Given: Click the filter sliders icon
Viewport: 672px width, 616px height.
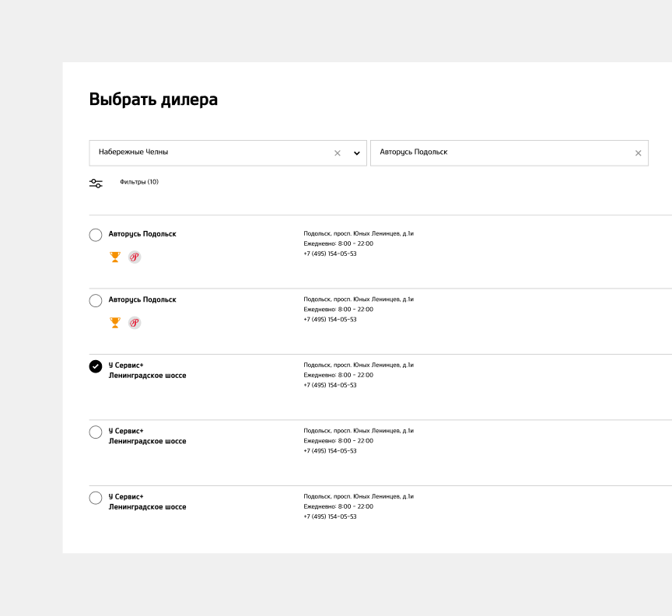Looking at the screenshot, I should [x=96, y=184].
